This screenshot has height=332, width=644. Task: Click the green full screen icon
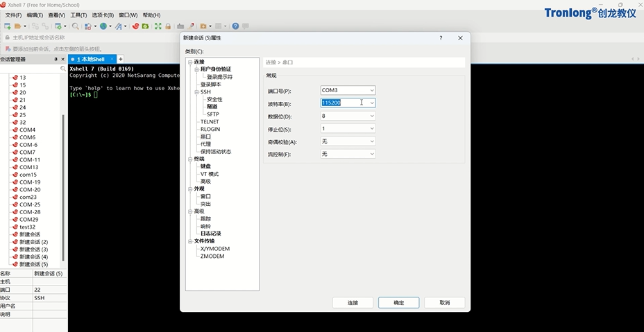click(158, 26)
